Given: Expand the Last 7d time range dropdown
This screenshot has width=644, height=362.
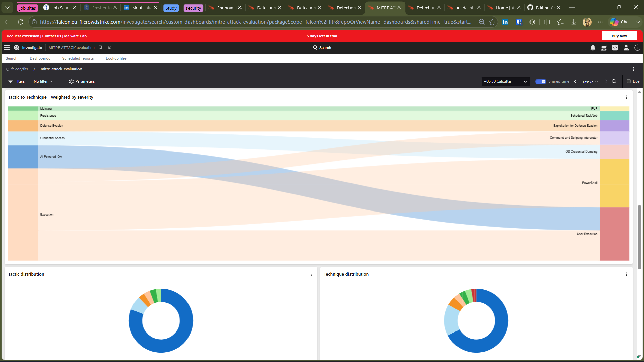Looking at the screenshot, I should pyautogui.click(x=590, y=82).
